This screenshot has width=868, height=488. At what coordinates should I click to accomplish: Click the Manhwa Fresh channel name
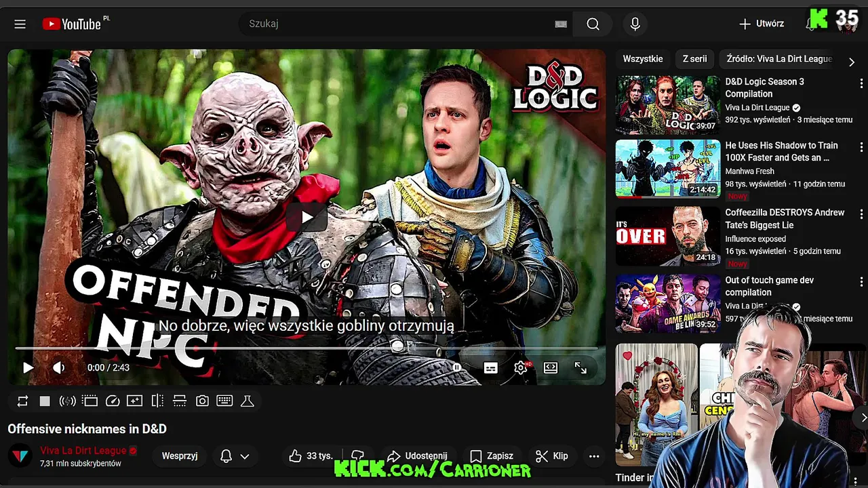749,171
